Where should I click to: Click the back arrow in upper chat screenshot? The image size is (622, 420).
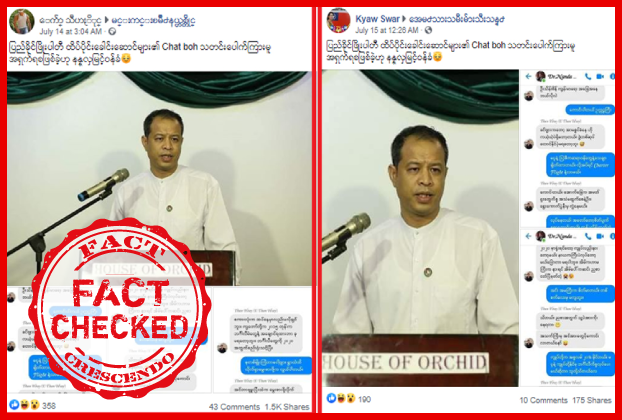[x=528, y=76]
